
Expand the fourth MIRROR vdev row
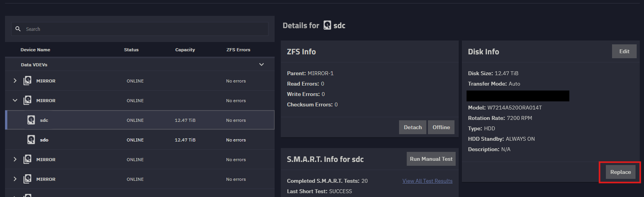(15, 179)
